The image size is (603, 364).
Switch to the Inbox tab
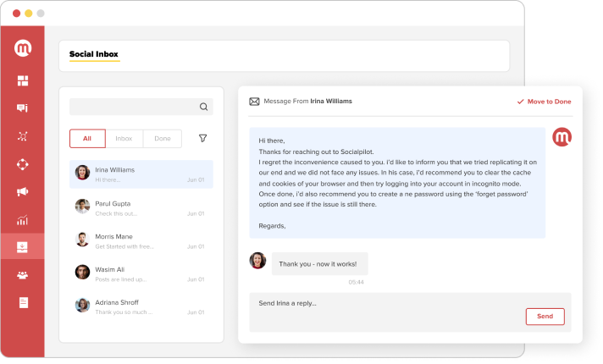coord(124,138)
